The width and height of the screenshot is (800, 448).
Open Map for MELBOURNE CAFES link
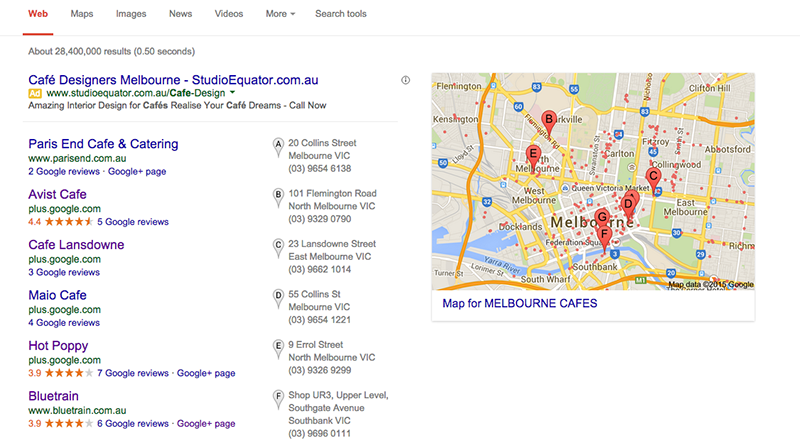(x=519, y=304)
